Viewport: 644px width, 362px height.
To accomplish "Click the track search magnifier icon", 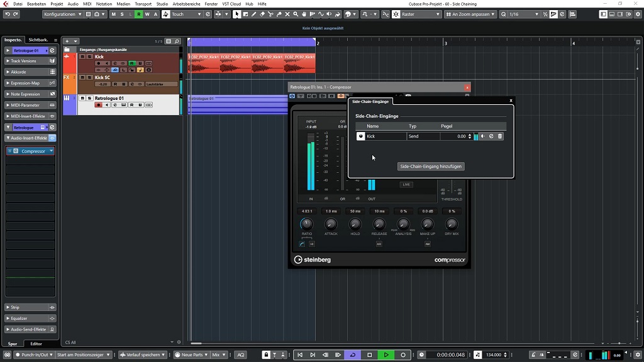I will click(177, 41).
